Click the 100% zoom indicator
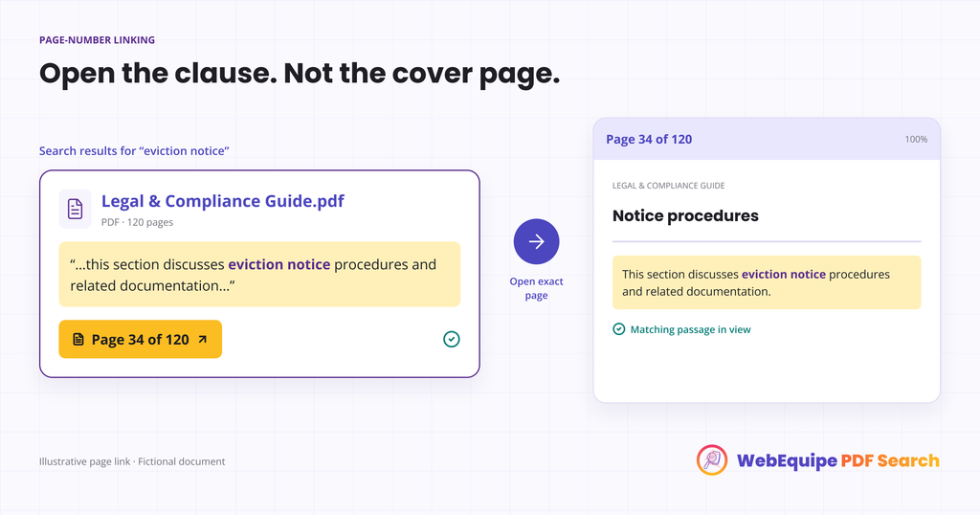The image size is (980, 515). point(916,140)
